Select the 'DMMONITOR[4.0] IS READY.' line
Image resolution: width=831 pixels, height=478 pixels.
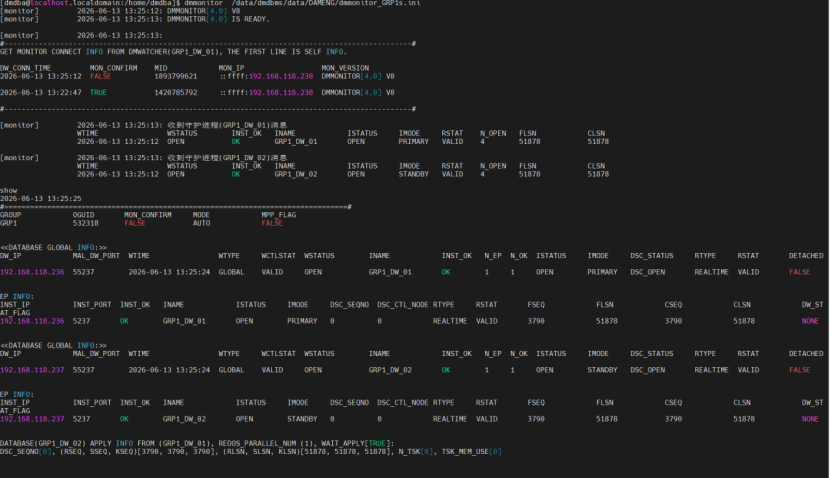click(x=218, y=19)
